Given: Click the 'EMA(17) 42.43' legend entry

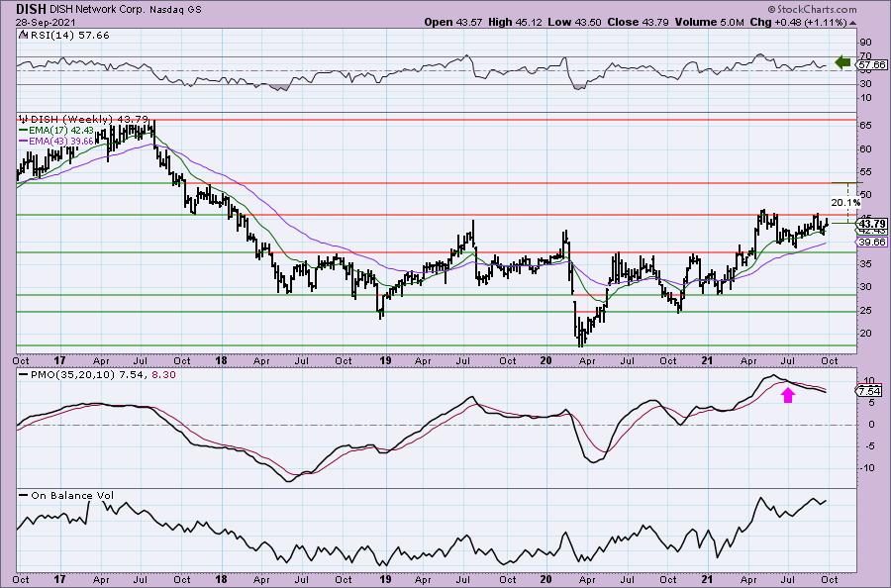Looking at the screenshot, I should 55,130.
